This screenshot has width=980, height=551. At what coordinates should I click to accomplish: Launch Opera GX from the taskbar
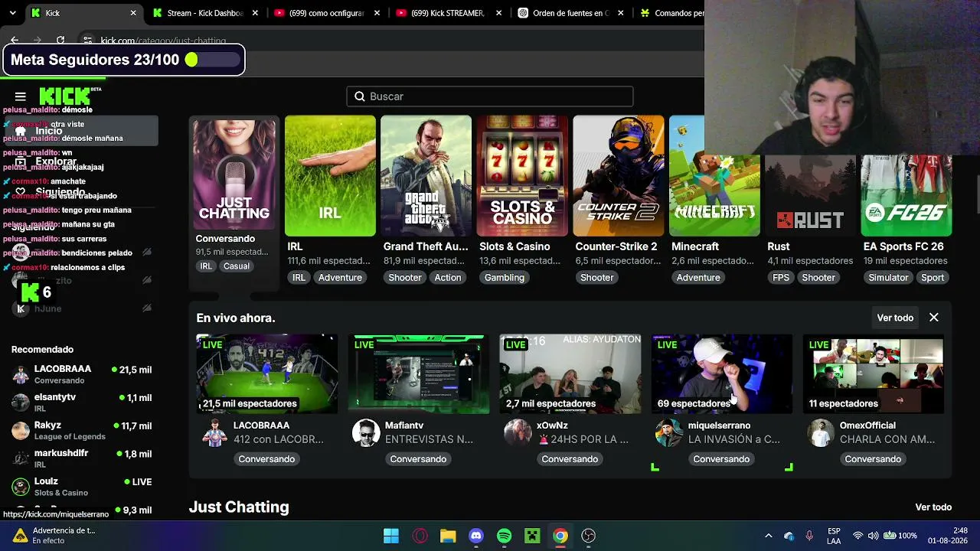coord(420,536)
